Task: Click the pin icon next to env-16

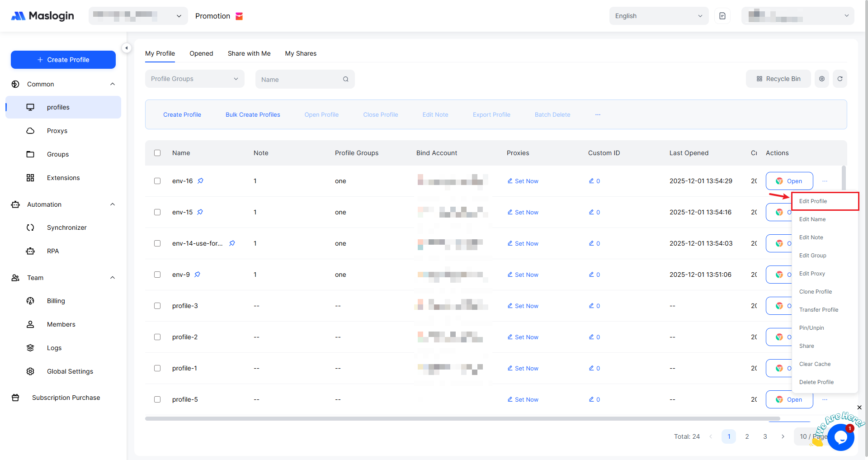Action: [200, 181]
